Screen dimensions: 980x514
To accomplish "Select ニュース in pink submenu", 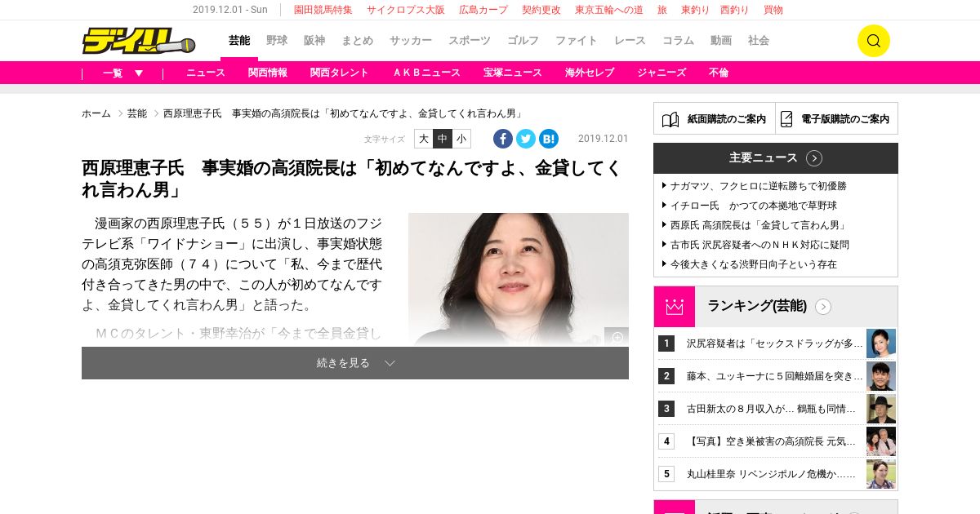I will click(x=206, y=73).
